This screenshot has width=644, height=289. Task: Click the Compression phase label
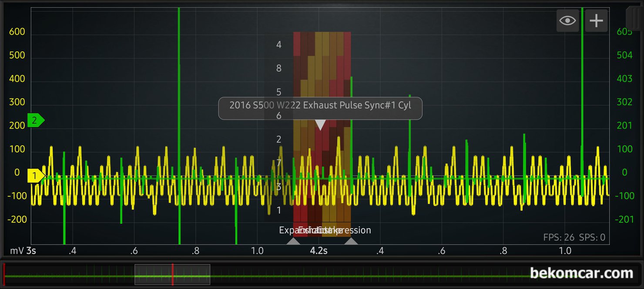(352, 230)
